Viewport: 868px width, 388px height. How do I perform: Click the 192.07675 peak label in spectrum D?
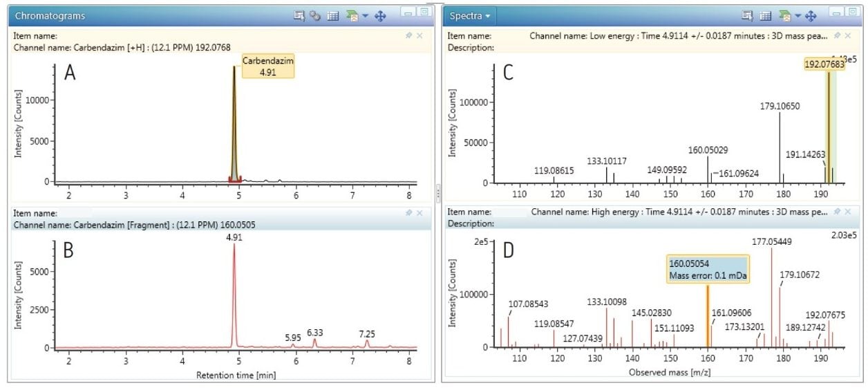click(x=826, y=315)
